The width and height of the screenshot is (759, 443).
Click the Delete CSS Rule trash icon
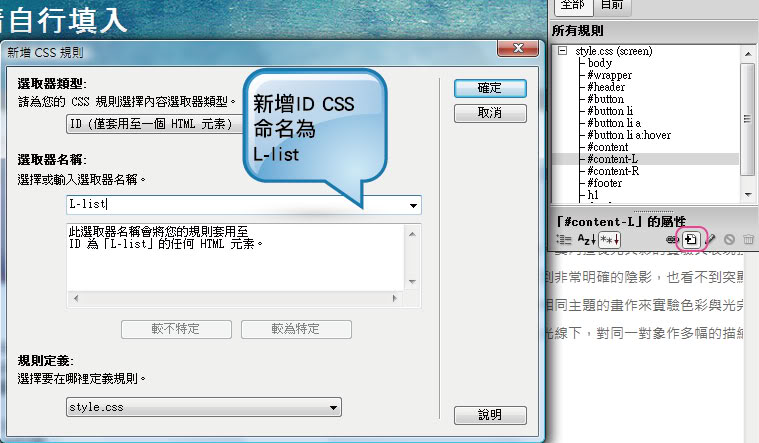(x=747, y=240)
